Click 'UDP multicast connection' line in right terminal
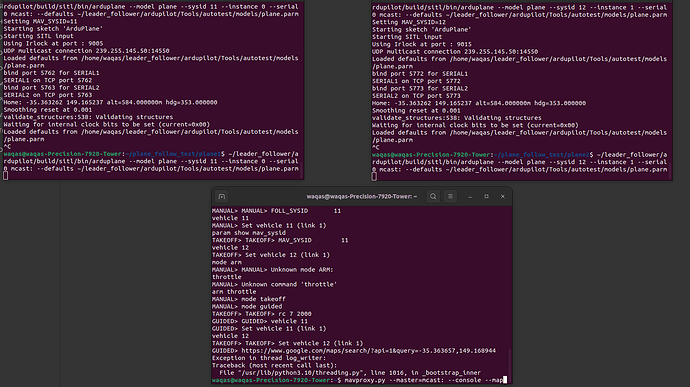The image size is (690, 387). pyautogui.click(x=455, y=52)
